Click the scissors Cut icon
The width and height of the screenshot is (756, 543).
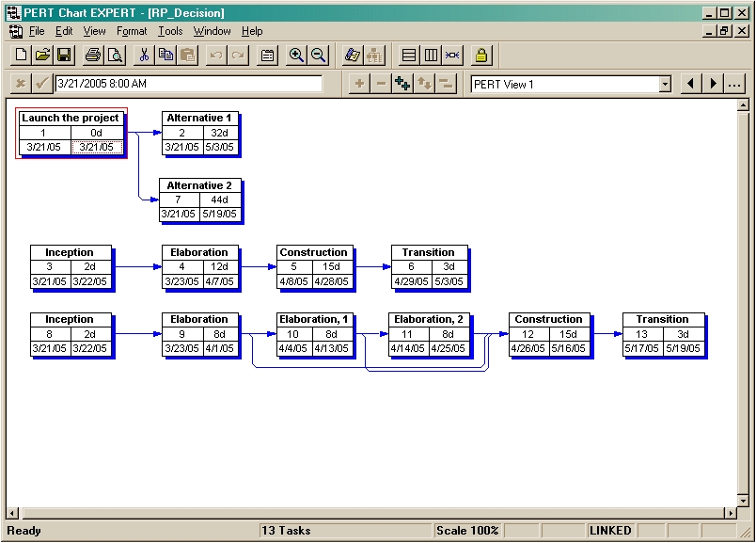[145, 55]
